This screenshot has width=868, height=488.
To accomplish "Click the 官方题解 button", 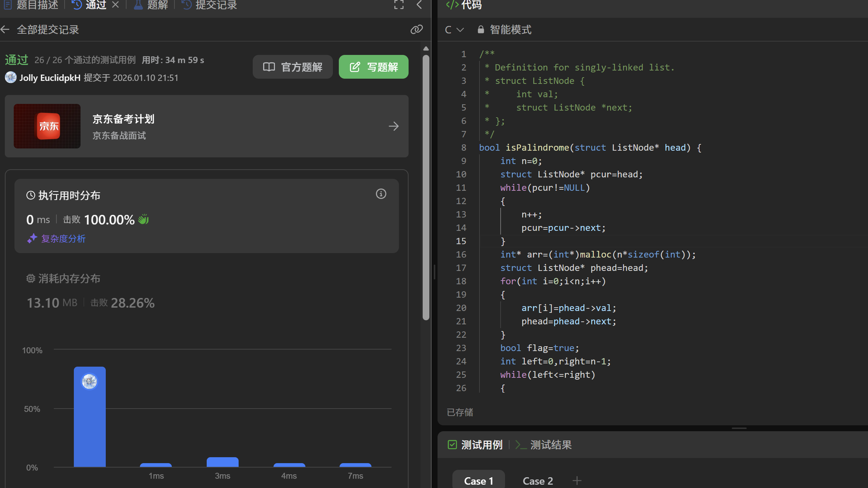I will click(292, 67).
